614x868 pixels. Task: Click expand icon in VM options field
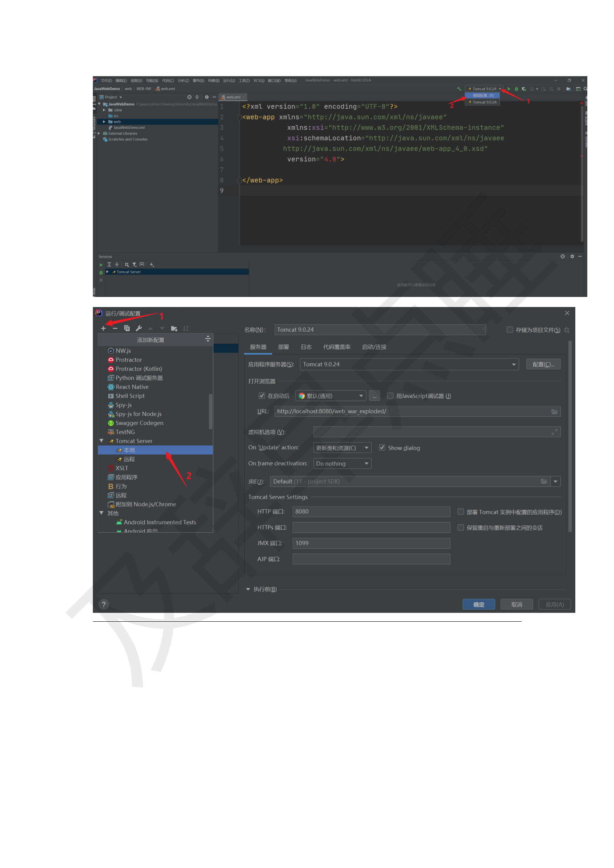click(x=554, y=432)
